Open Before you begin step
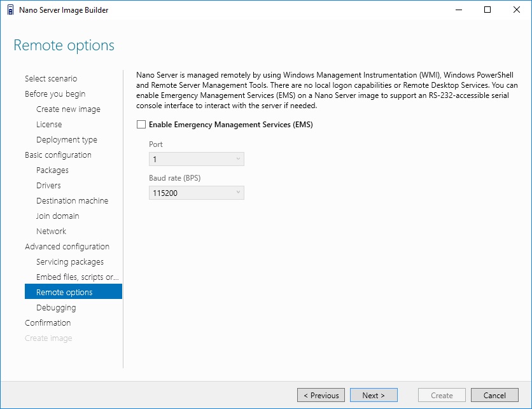Screen dimensions: 532x409 [55, 94]
